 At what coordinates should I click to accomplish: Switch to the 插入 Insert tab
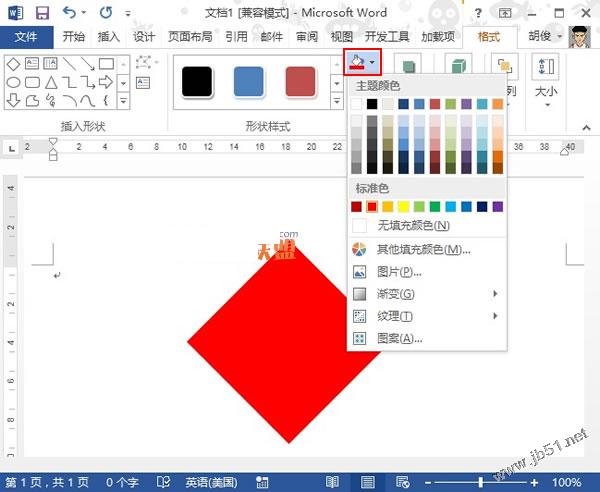click(x=109, y=37)
